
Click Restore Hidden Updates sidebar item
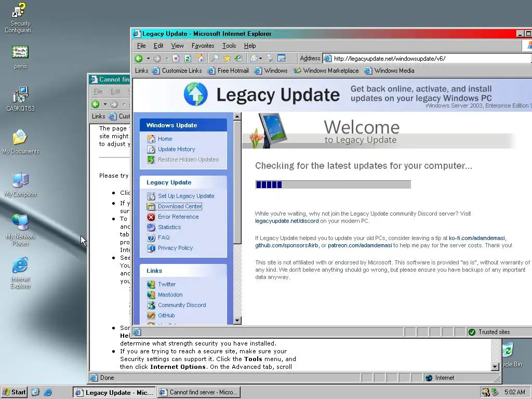(188, 159)
